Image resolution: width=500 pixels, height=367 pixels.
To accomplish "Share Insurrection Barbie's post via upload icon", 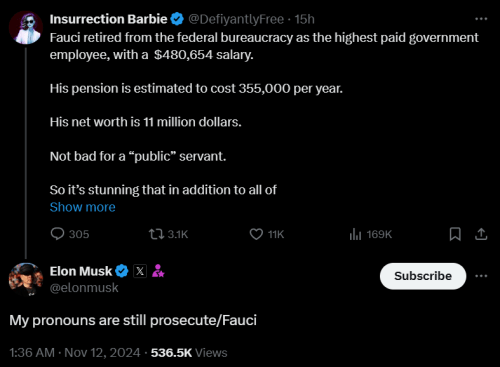I will coord(481,234).
